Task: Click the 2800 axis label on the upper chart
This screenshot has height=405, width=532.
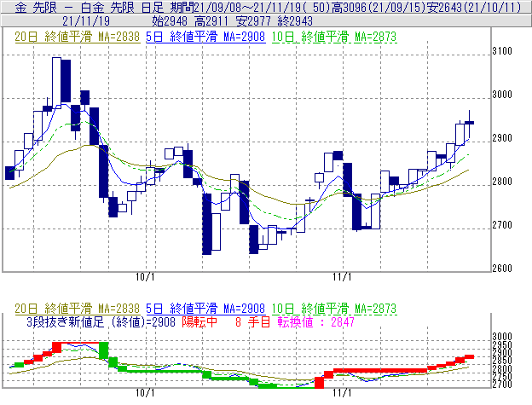Action: tap(502, 182)
